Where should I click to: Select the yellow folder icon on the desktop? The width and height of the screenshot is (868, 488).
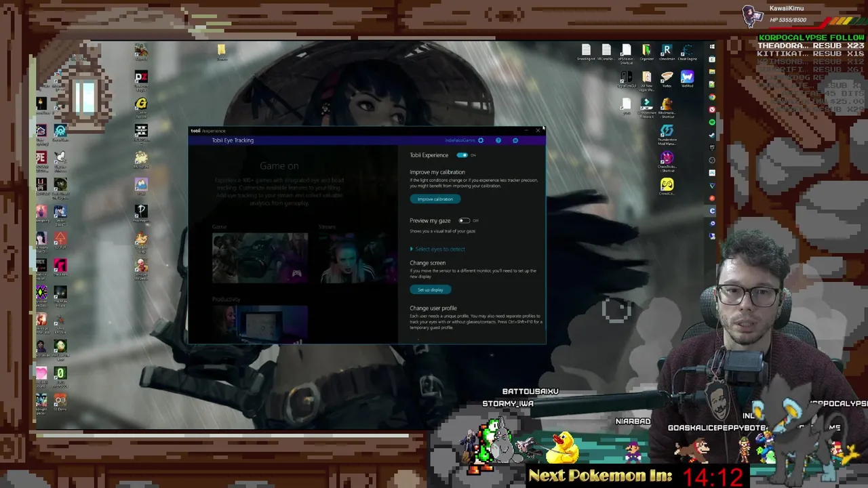[x=222, y=52]
